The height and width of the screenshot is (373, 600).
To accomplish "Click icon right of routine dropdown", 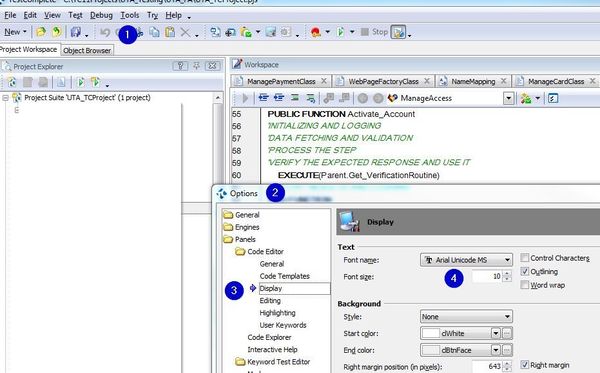I will (526, 98).
